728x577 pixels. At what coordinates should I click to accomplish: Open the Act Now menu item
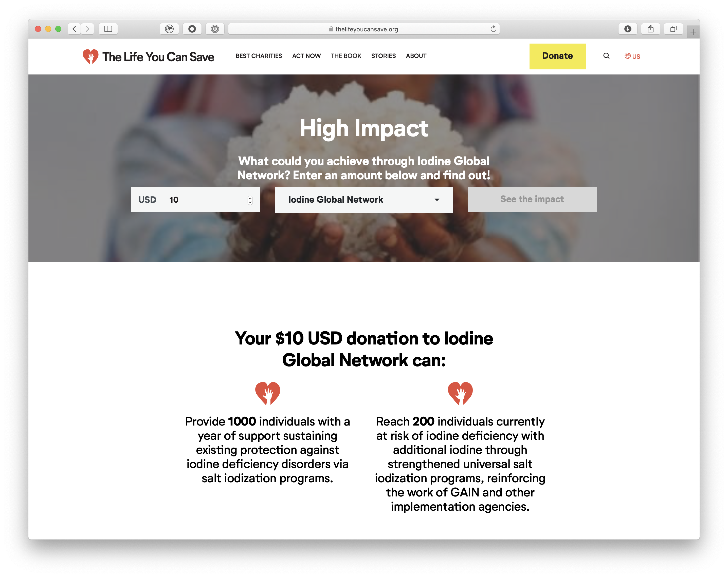[x=306, y=56]
